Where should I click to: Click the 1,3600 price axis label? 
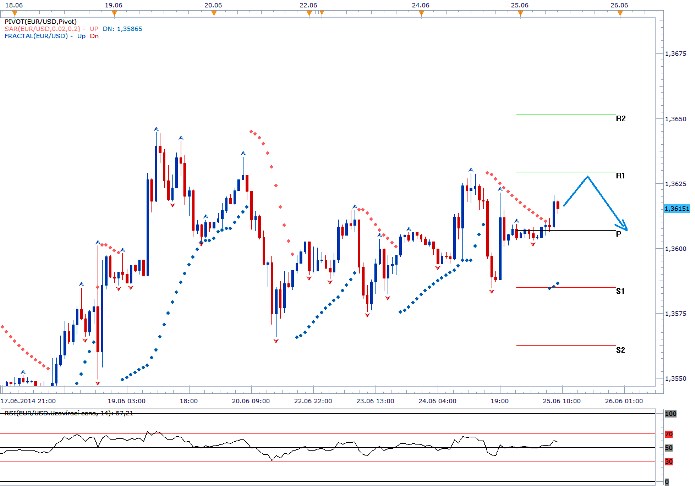tap(676, 249)
